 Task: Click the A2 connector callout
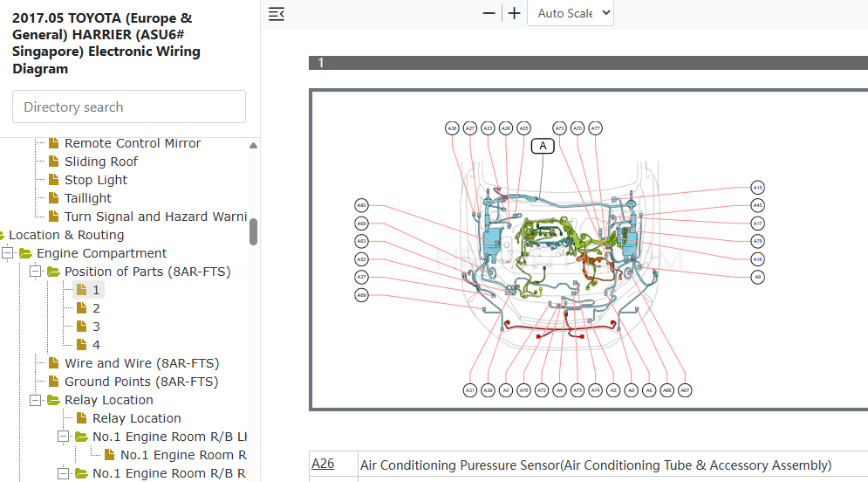tap(506, 390)
